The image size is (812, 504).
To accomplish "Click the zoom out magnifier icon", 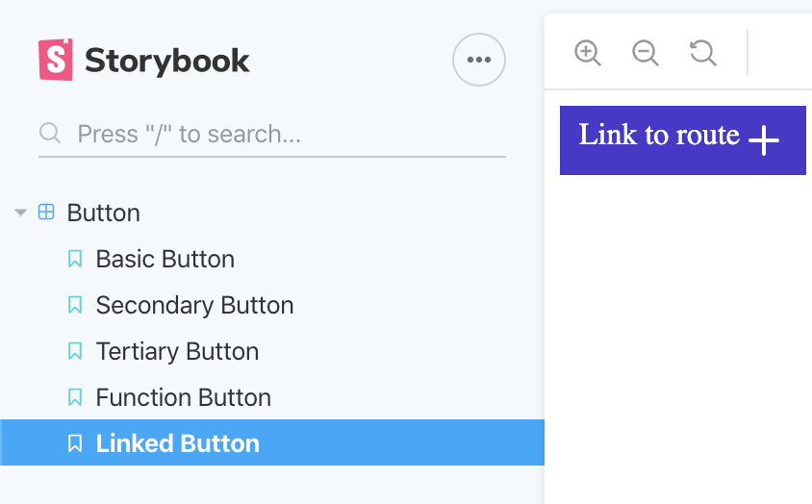I will (x=646, y=53).
